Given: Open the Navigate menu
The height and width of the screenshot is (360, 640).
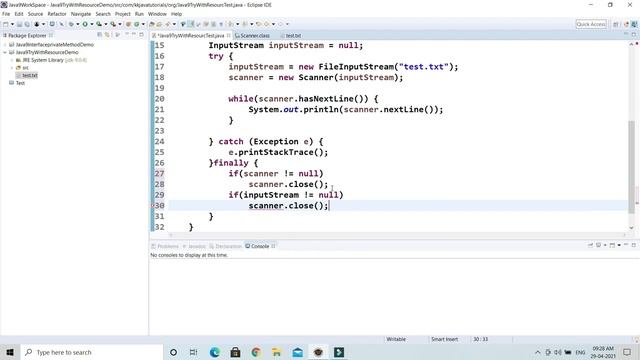Looking at the screenshot, I should point(81,14).
